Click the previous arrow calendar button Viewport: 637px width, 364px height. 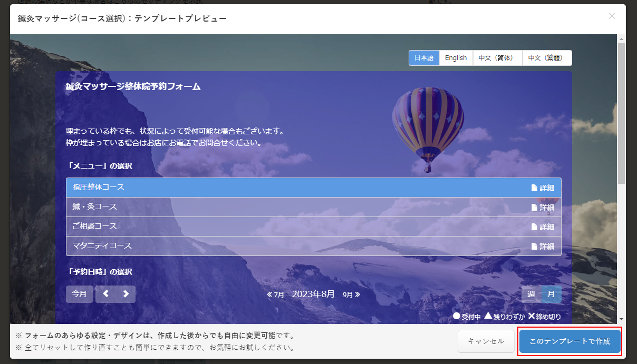[105, 294]
